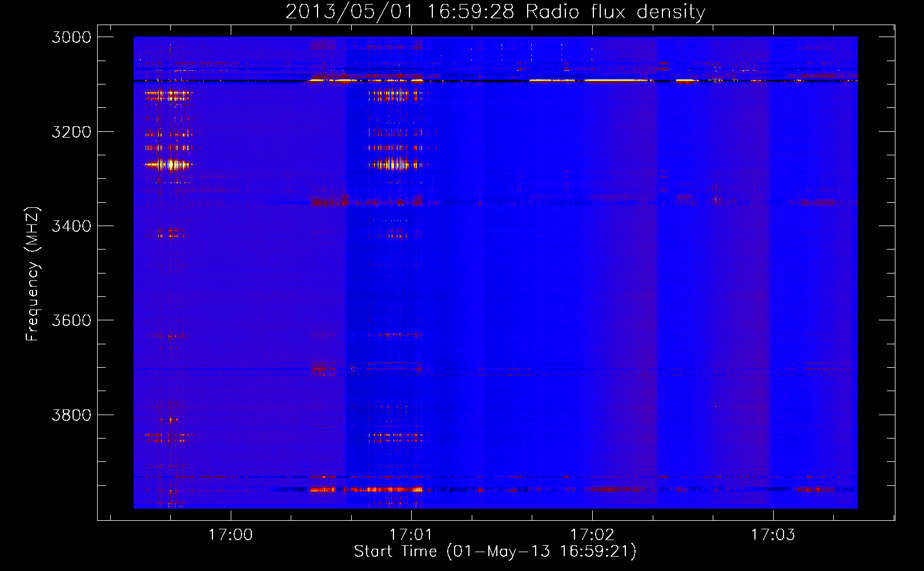The height and width of the screenshot is (571, 924).
Task: Click the 3600 frequency tick label
Action: point(71,320)
